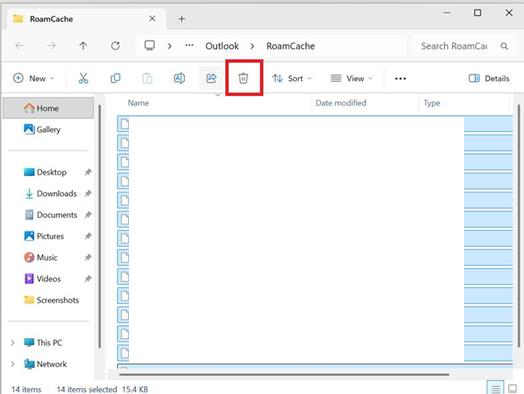
Task: Click the Cut scissors icon
Action: [x=83, y=79]
